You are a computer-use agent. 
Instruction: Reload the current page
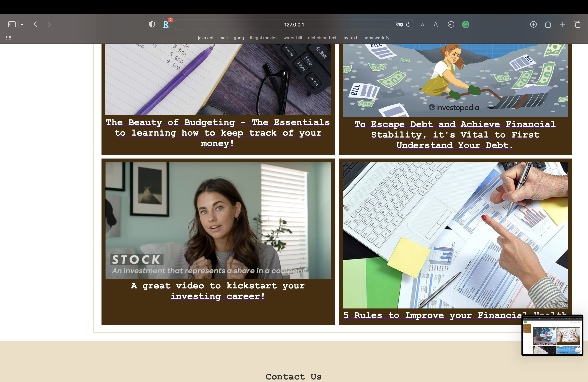click(408, 24)
